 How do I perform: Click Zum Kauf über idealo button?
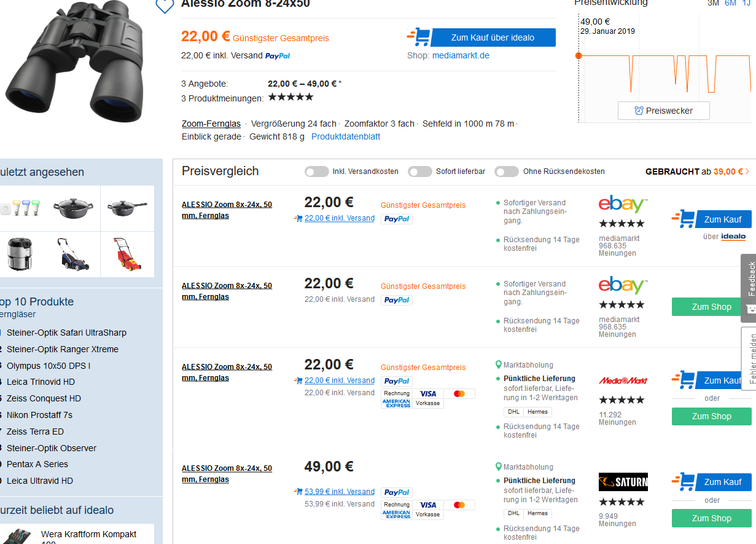pyautogui.click(x=493, y=37)
